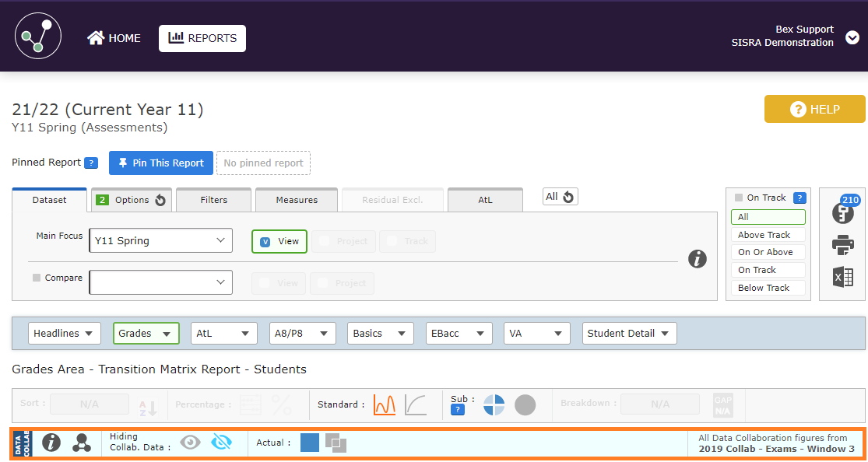Open the Data Collab network nodes icon
868x462 pixels.
point(82,443)
